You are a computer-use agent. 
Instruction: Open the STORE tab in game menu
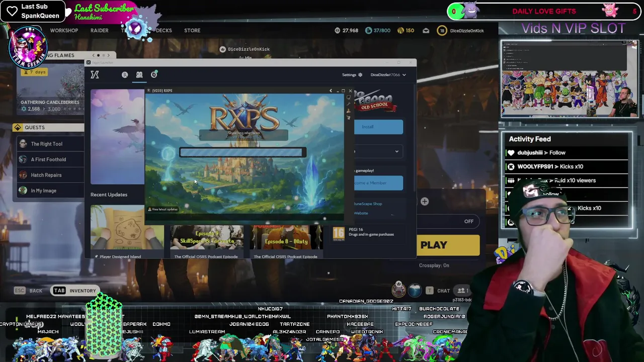tap(192, 31)
